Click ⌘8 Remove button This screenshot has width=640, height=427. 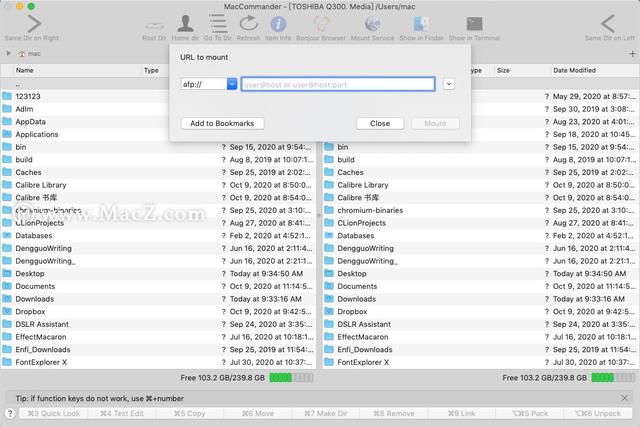click(393, 413)
